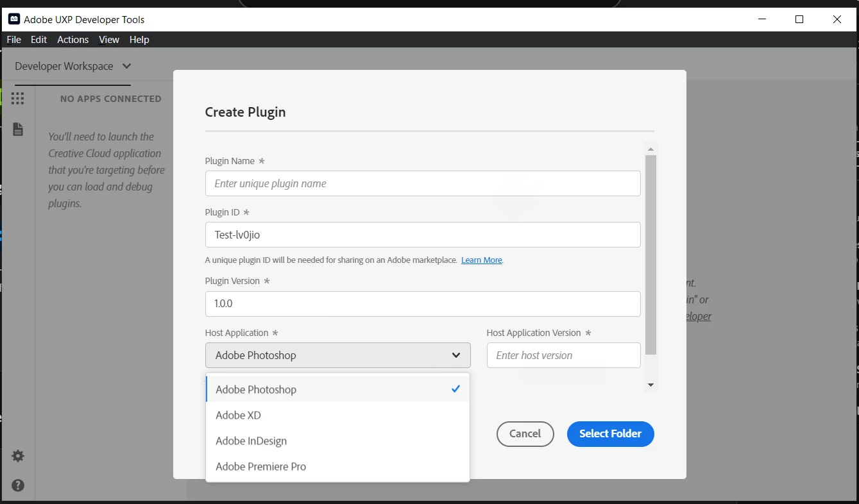Focus the Host Application Version field
The width and height of the screenshot is (859, 504).
click(x=564, y=355)
